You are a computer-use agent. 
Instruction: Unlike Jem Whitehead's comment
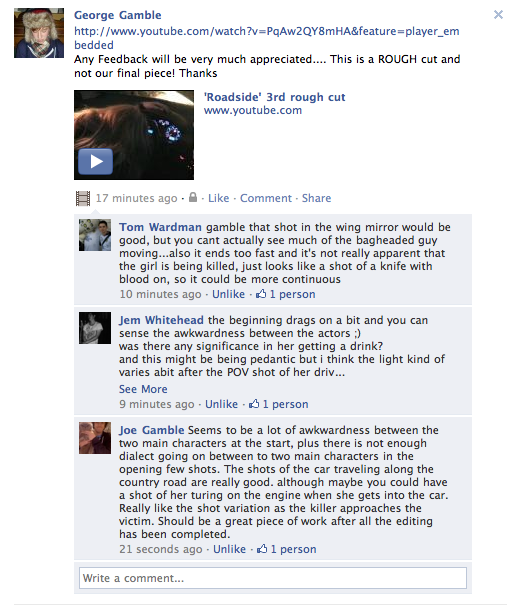pos(221,404)
